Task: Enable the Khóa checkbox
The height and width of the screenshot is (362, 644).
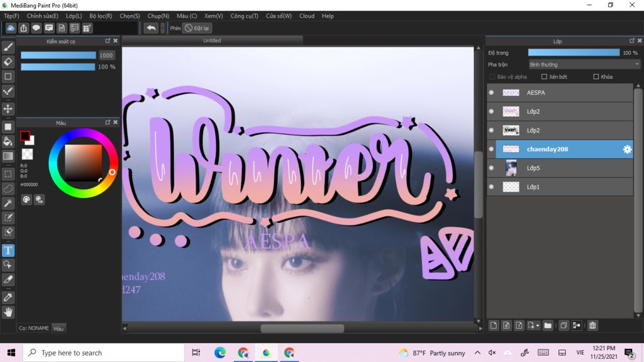Action: tap(596, 77)
